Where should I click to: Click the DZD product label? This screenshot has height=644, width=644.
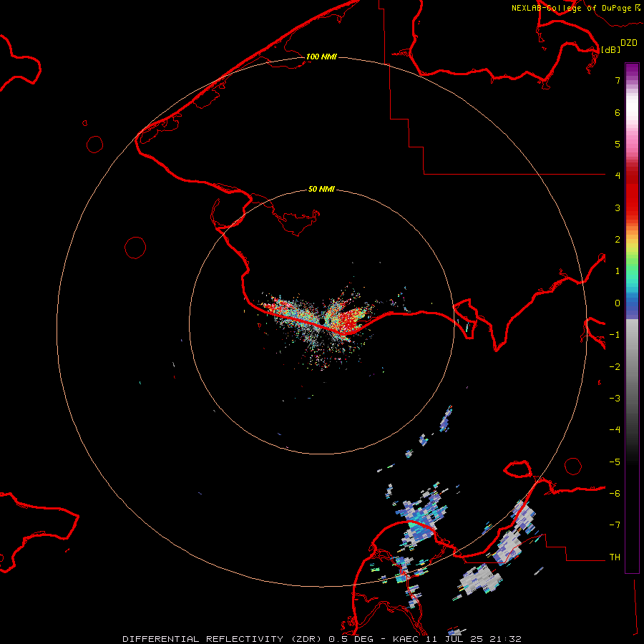point(629,43)
